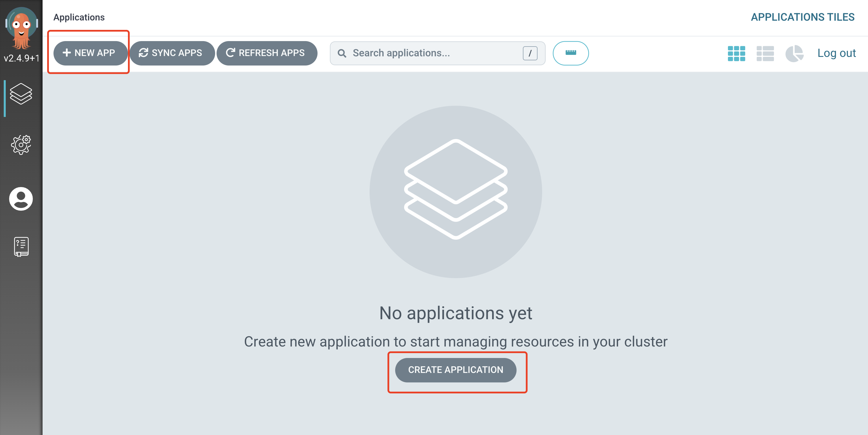Click the NEW APP button

(x=90, y=53)
